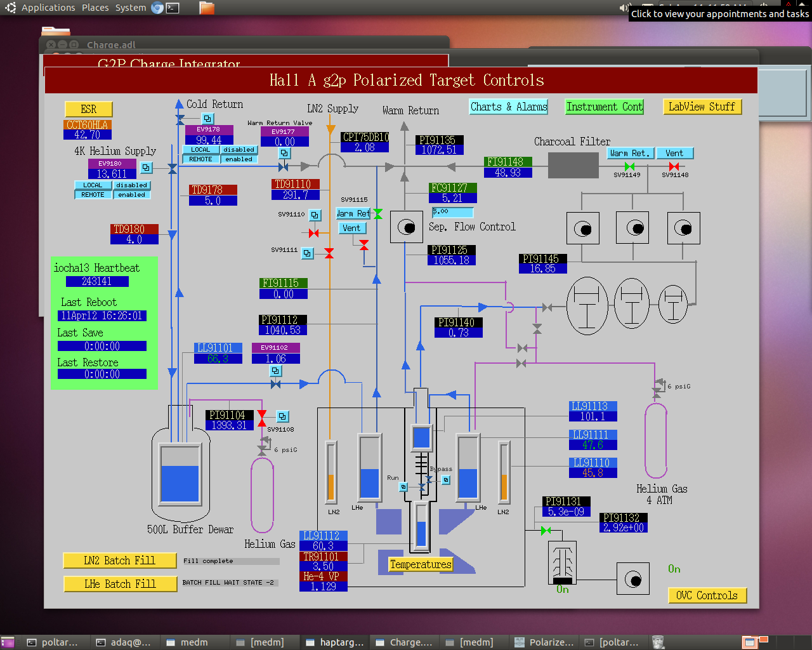Viewport: 812px width, 650px height.
Task: Click the 500L Buffer Dewar level gauge
Action: [x=180, y=474]
